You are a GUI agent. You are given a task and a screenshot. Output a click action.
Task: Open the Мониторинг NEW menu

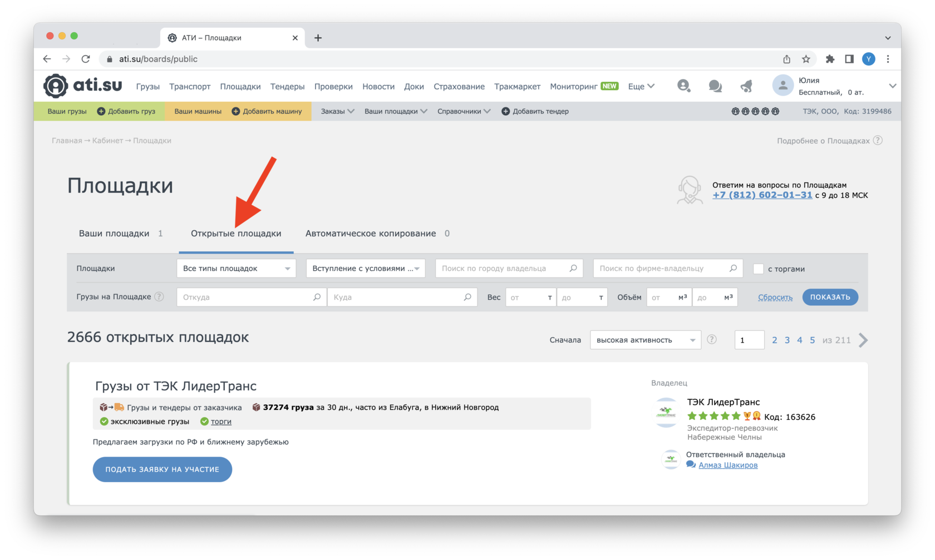[584, 86]
